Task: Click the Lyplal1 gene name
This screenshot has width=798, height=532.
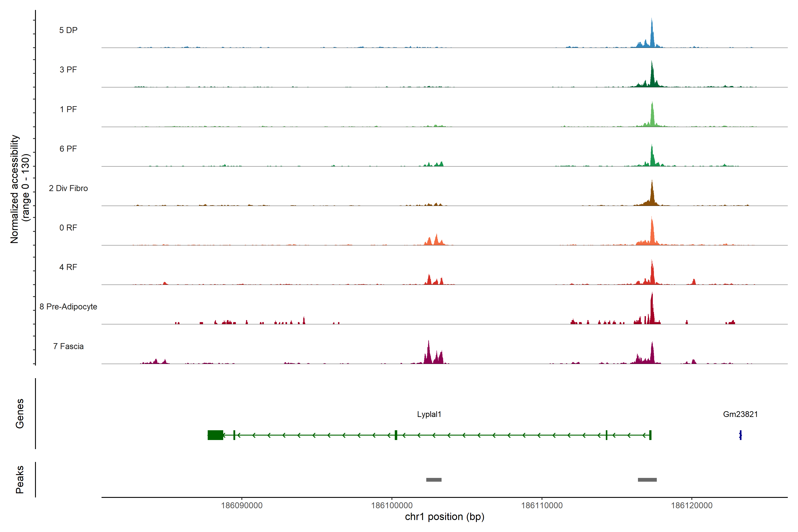Action: (x=429, y=414)
